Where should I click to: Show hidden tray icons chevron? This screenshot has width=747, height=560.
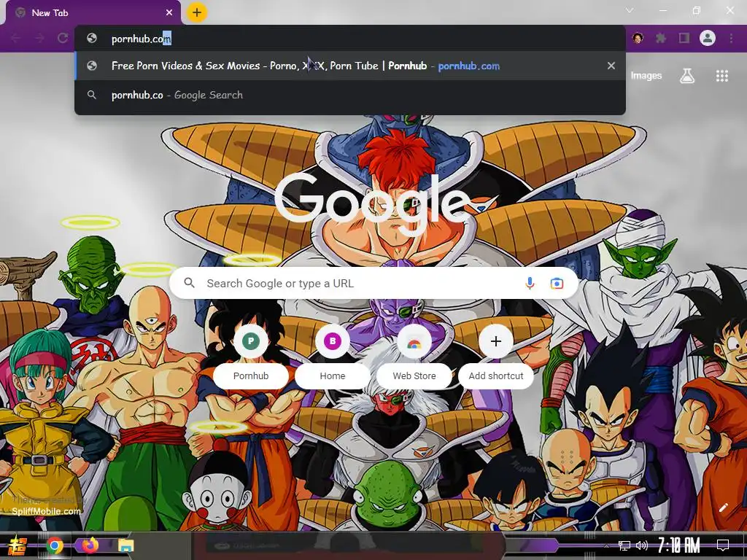[x=606, y=545]
